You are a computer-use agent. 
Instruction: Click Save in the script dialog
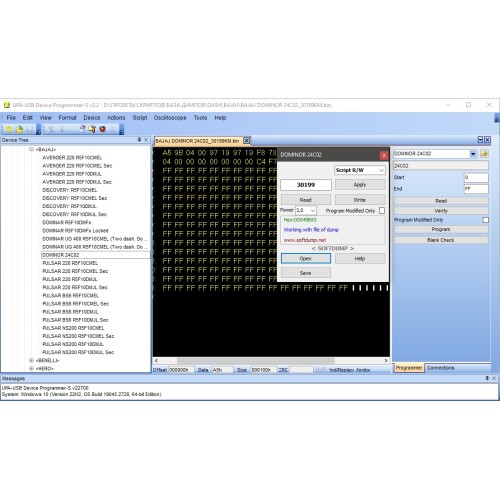coord(306,273)
